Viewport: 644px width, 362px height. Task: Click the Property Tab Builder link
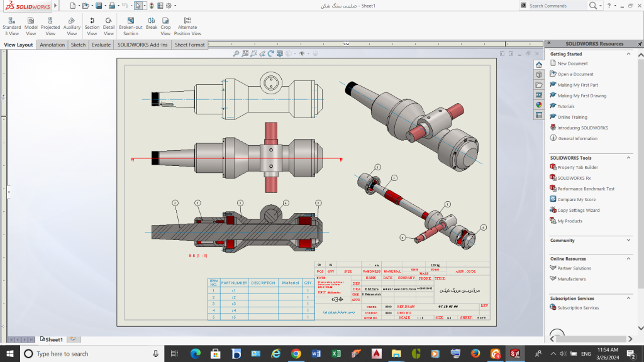click(577, 168)
